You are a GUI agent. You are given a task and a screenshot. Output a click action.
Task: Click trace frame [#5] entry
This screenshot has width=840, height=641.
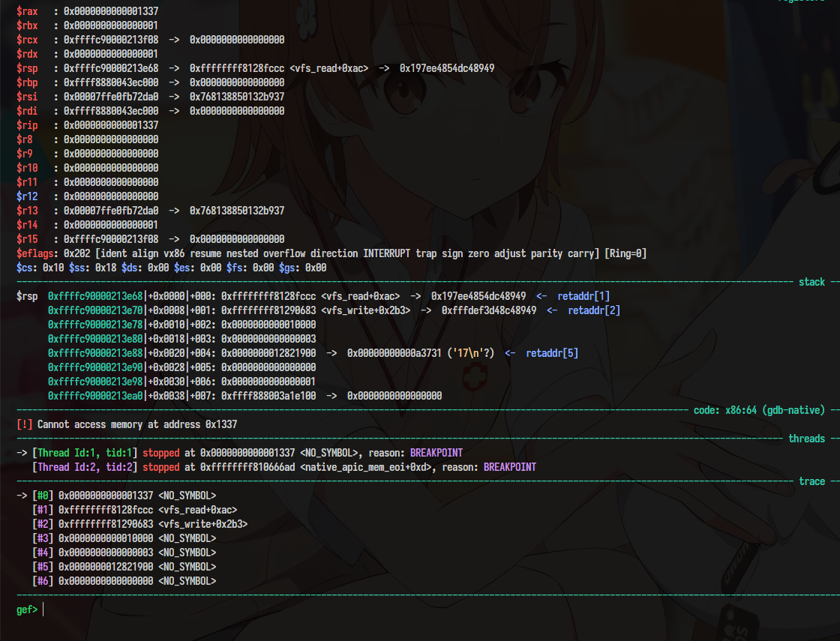pos(124,567)
